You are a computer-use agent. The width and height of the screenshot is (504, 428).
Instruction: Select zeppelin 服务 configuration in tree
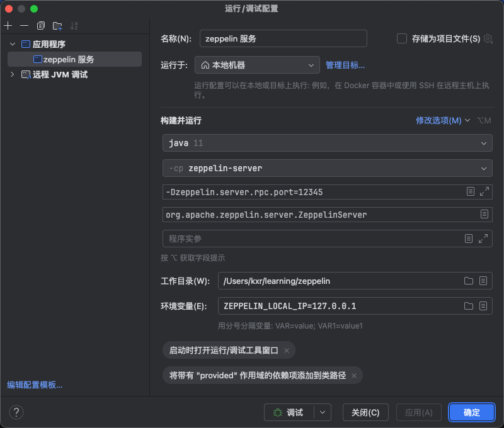[74, 59]
